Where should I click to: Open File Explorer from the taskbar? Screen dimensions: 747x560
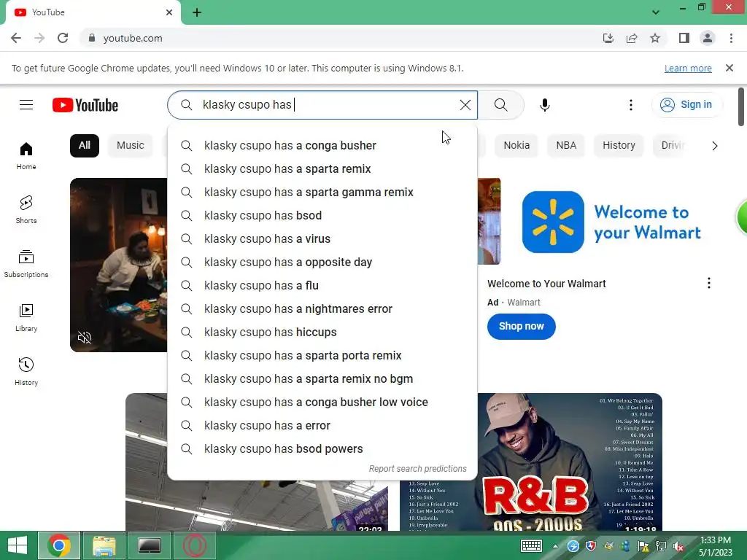point(104,545)
